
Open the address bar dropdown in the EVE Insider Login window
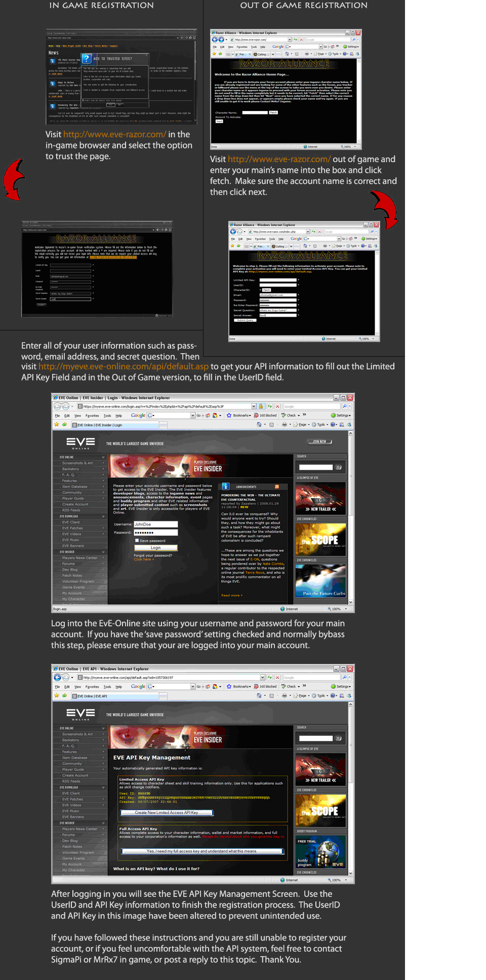pyautogui.click(x=254, y=406)
